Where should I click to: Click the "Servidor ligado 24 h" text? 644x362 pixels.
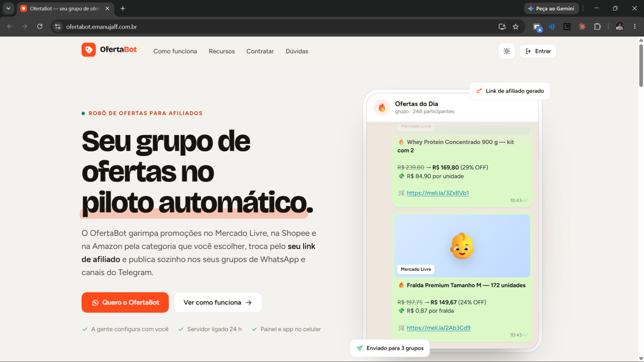tap(214, 329)
